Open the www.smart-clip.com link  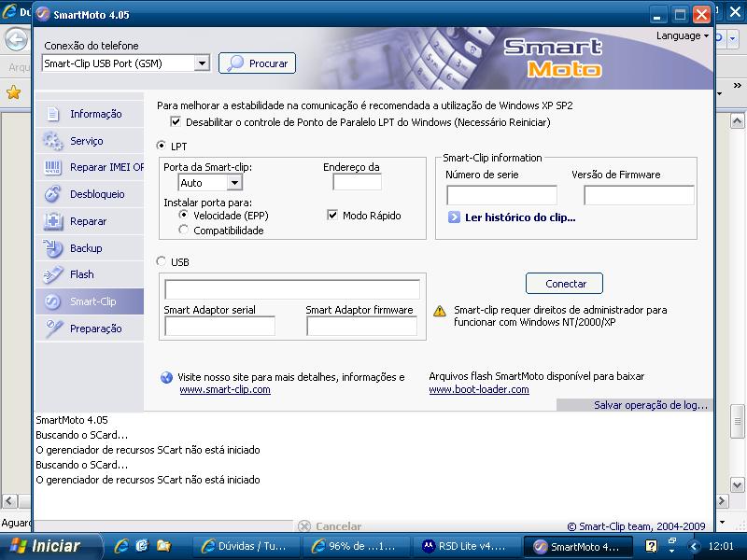pos(225,389)
